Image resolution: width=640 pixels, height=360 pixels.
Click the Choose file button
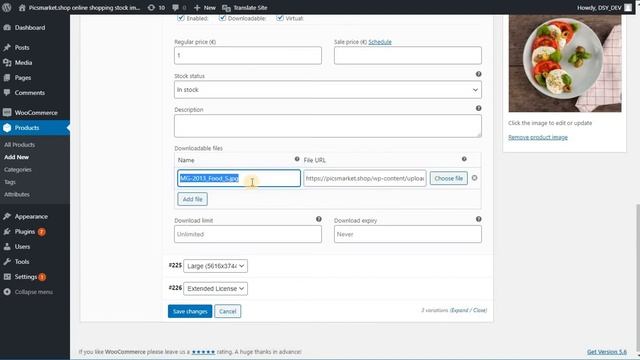point(449,178)
